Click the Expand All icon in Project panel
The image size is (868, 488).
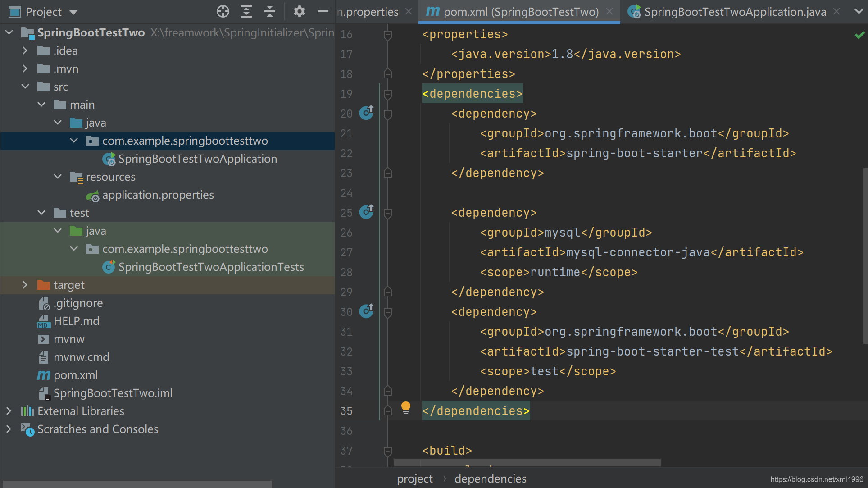pyautogui.click(x=246, y=12)
